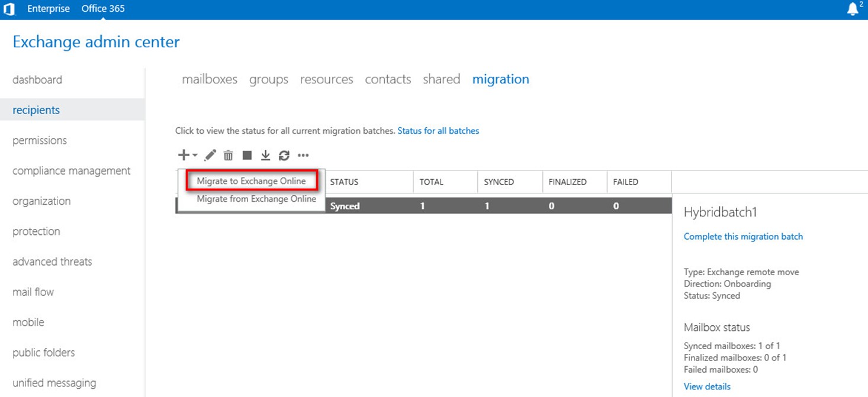Refresh the migration batch list
This screenshot has height=397, width=868.
[x=284, y=155]
